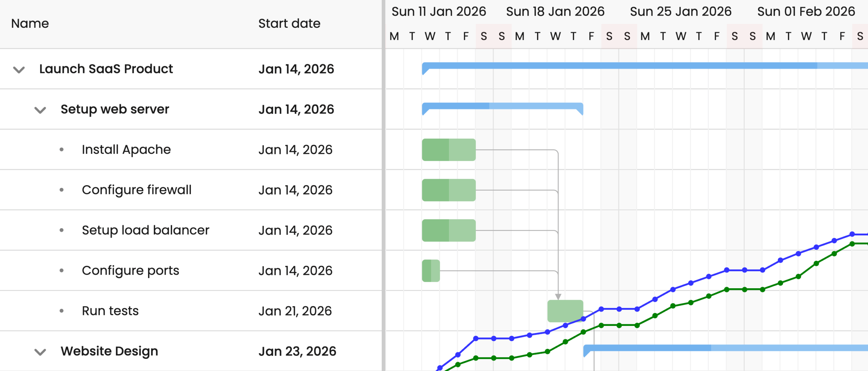The height and width of the screenshot is (371, 868).
Task: Select the Sun 18 Jan 2026 week header
Action: (555, 11)
